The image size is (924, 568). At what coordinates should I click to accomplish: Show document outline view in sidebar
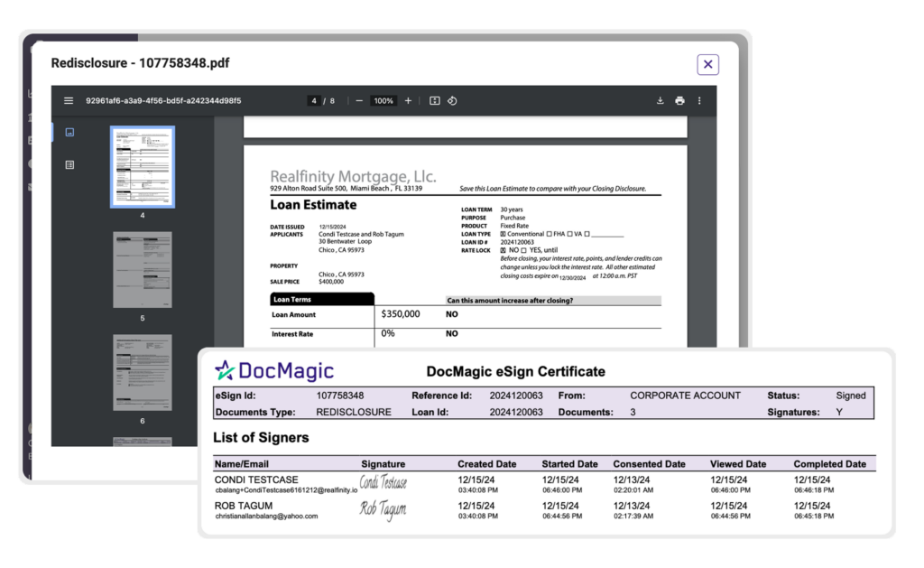pyautogui.click(x=69, y=164)
